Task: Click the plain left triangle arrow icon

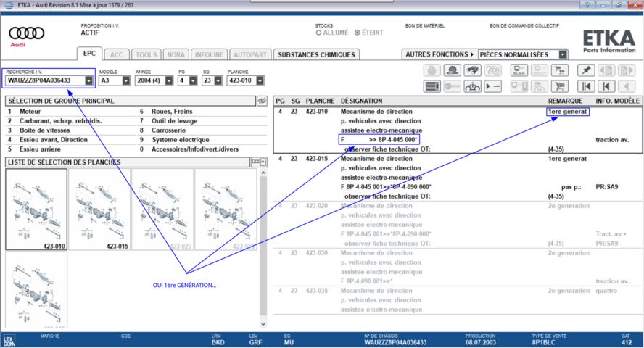Action: [627, 86]
